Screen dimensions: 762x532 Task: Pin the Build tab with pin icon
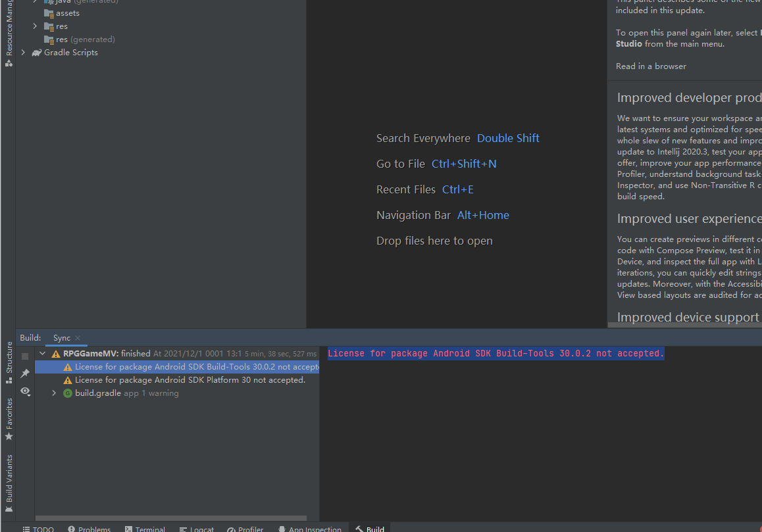25,373
